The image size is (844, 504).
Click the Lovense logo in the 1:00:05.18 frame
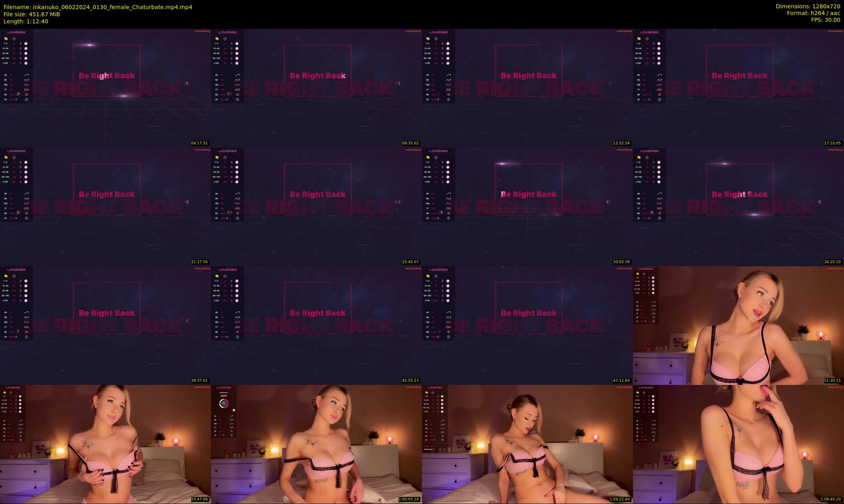coord(224,388)
